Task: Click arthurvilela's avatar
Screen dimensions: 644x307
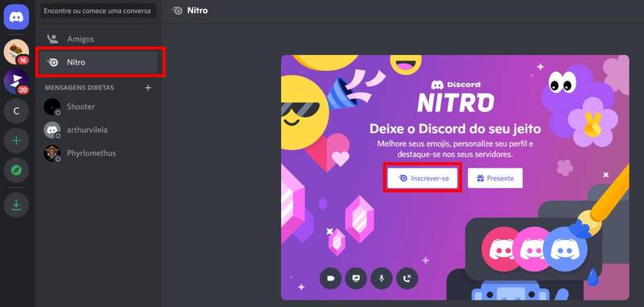Action: 52,130
